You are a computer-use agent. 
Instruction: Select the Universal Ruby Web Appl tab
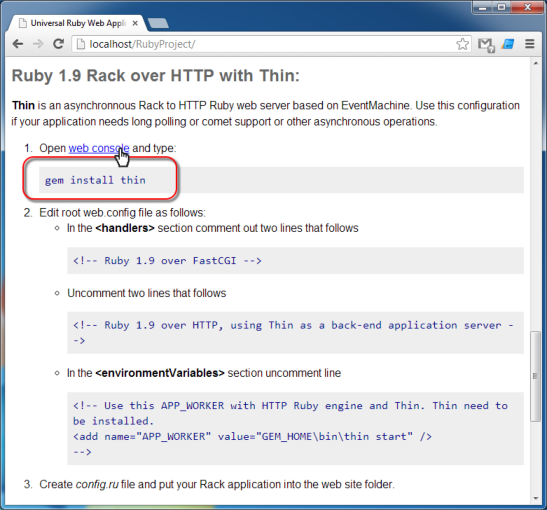click(77, 23)
